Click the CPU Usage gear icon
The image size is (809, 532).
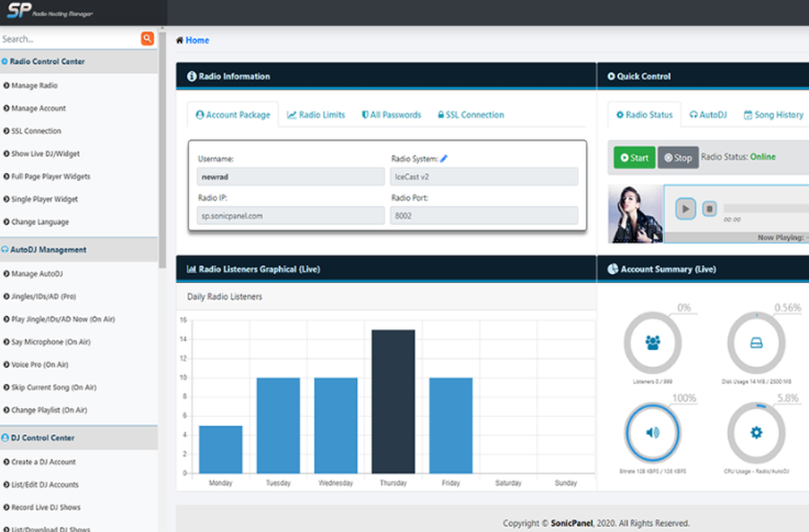pos(756,433)
